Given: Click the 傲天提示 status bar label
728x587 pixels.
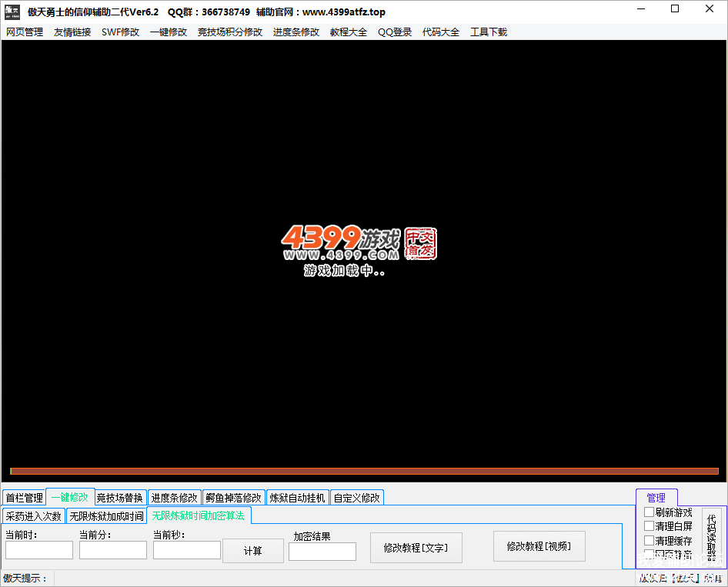Looking at the screenshot, I should (x=25, y=579).
